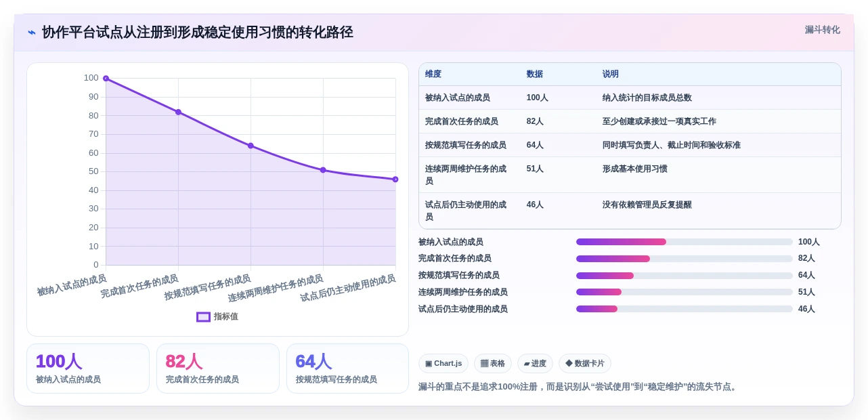Screen dimensions: 868x420
Task: Click progress bar for 被纳入试点的成员
Action: coord(685,242)
